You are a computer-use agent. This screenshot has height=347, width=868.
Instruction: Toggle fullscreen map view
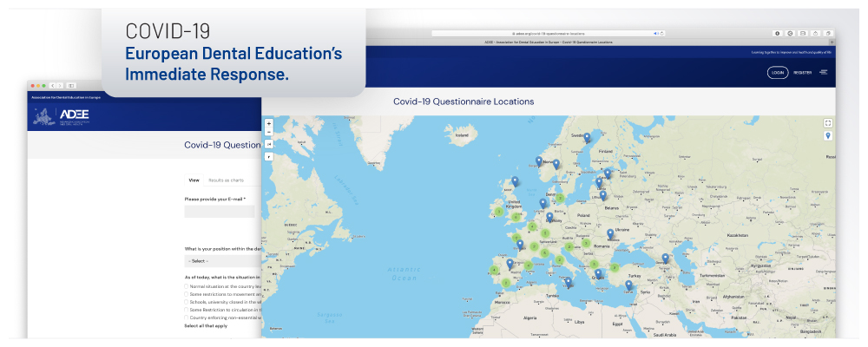coord(828,123)
